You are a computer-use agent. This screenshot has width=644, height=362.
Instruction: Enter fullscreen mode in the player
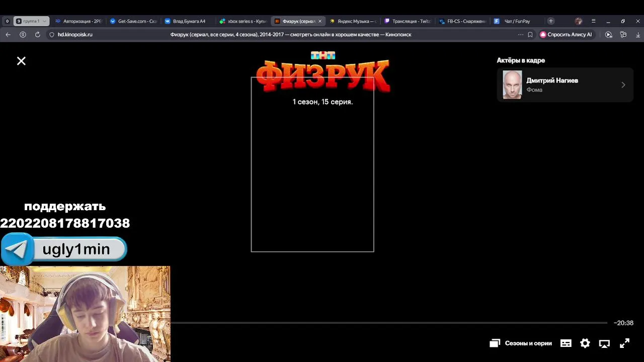(624, 343)
